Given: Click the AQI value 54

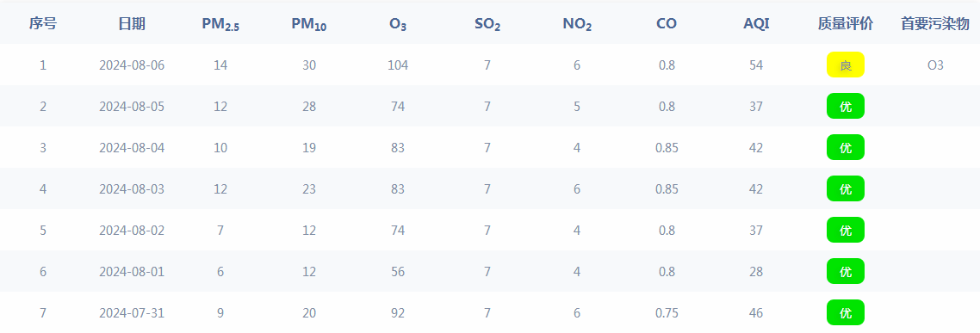Looking at the screenshot, I should pos(756,65).
